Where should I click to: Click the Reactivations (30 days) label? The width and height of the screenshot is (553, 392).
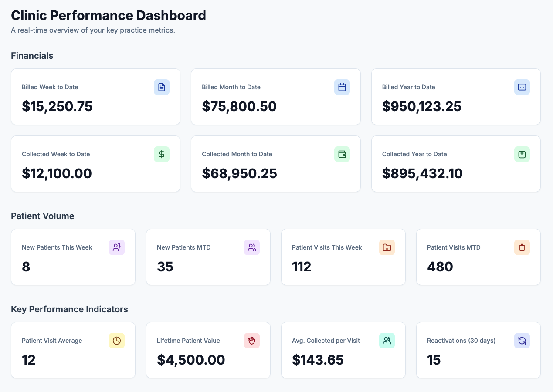(461, 341)
